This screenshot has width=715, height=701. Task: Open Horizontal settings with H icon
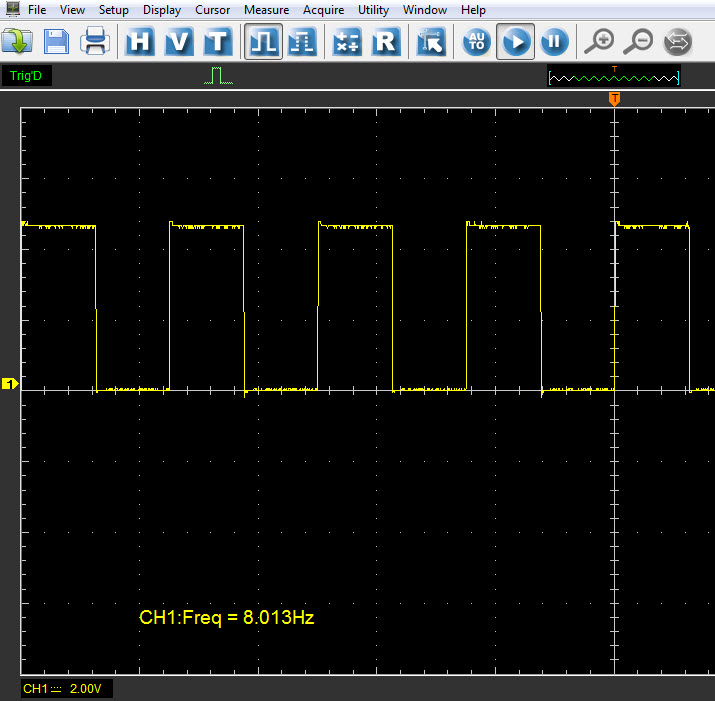click(140, 42)
